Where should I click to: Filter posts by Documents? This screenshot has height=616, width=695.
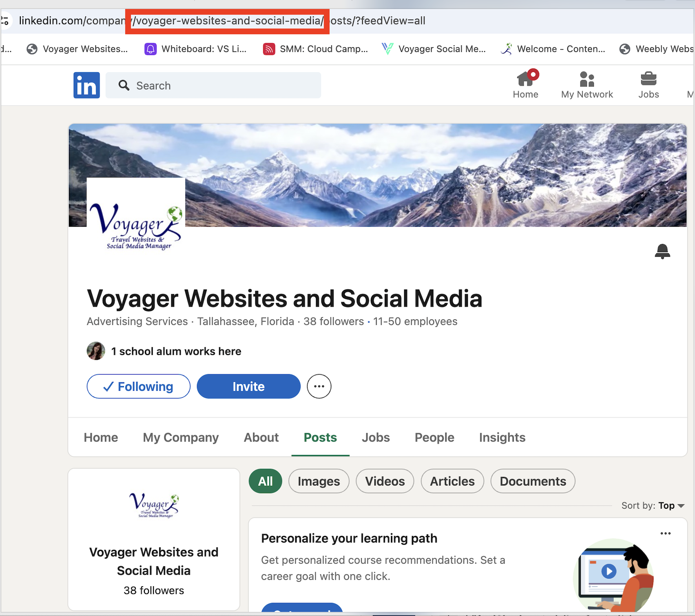[533, 481]
